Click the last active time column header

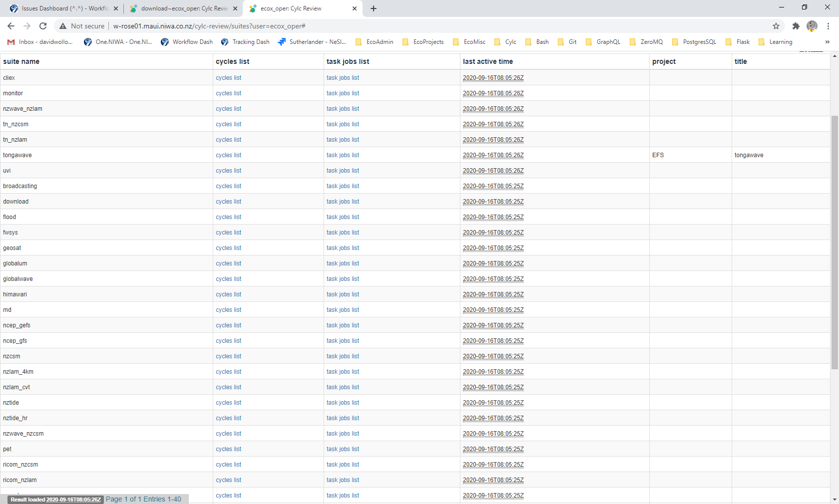pos(487,61)
